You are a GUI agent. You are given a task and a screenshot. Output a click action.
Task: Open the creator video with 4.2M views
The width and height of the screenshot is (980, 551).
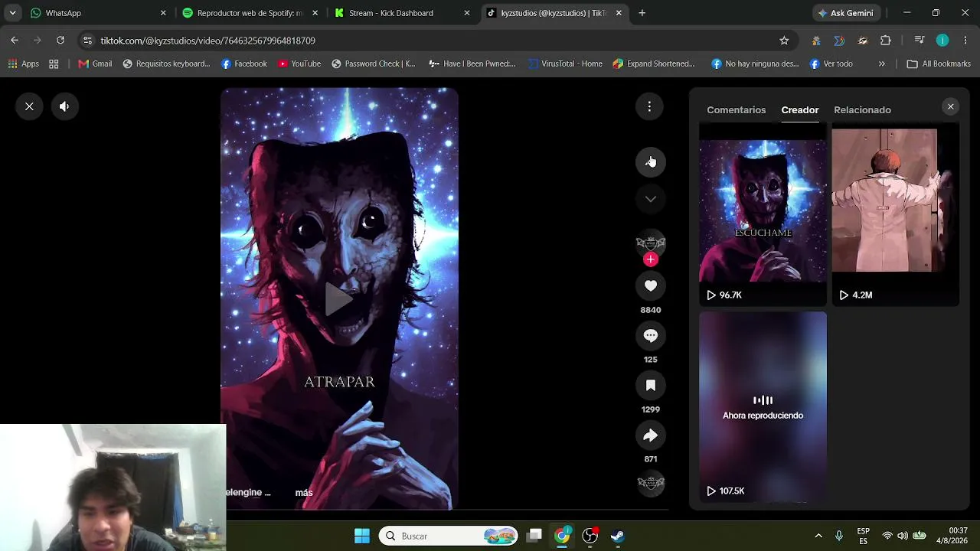896,215
